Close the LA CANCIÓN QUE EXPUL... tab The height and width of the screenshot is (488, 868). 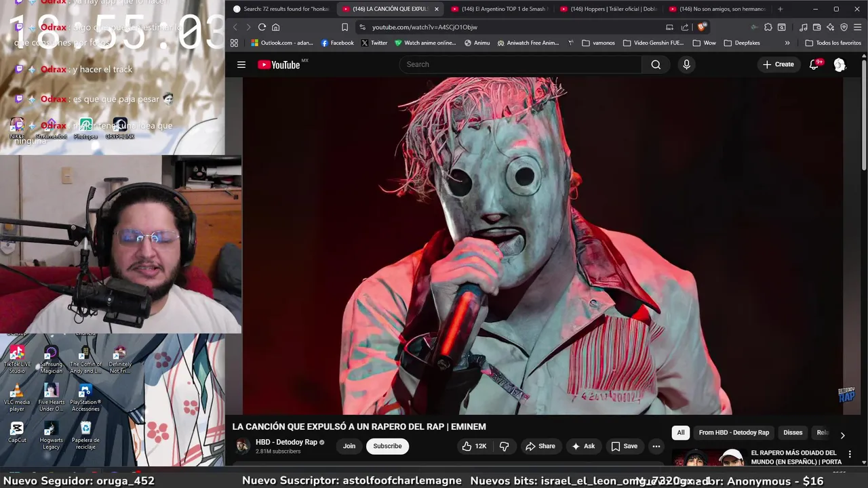[436, 9]
